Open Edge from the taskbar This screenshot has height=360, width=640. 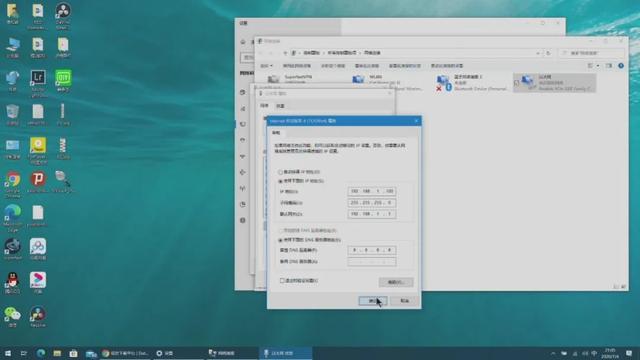click(40, 353)
